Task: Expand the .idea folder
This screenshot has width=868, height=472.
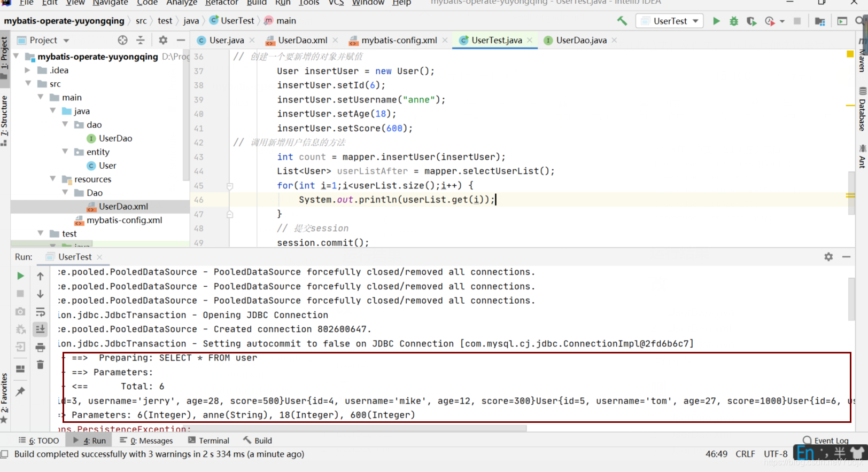Action: [28, 70]
